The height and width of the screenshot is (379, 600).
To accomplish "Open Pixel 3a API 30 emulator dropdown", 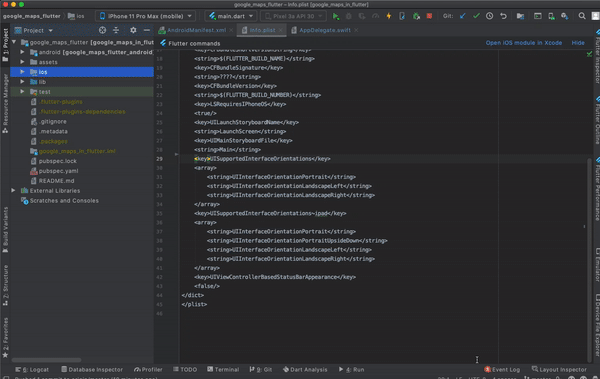I will coord(293,16).
